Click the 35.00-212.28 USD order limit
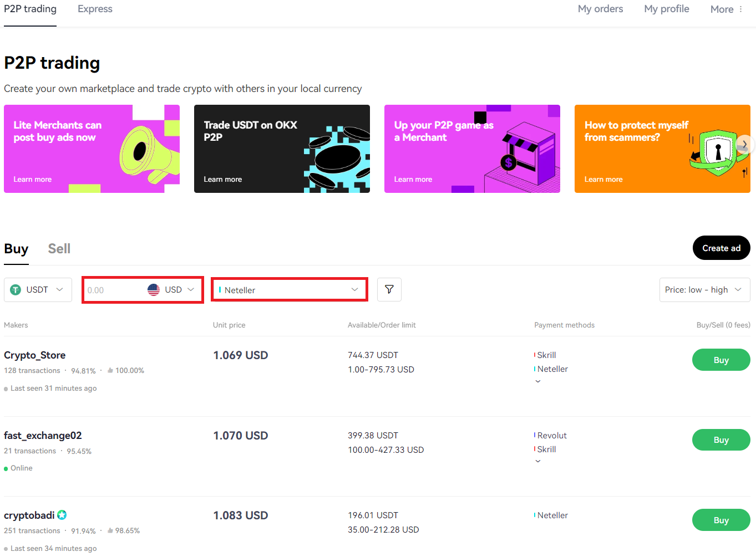Image resolution: width=756 pixels, height=557 pixels. click(383, 530)
